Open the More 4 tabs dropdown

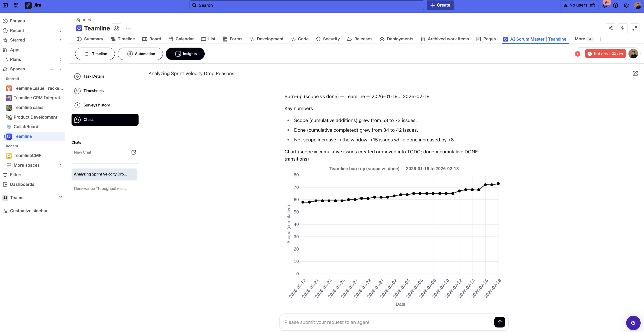point(584,39)
